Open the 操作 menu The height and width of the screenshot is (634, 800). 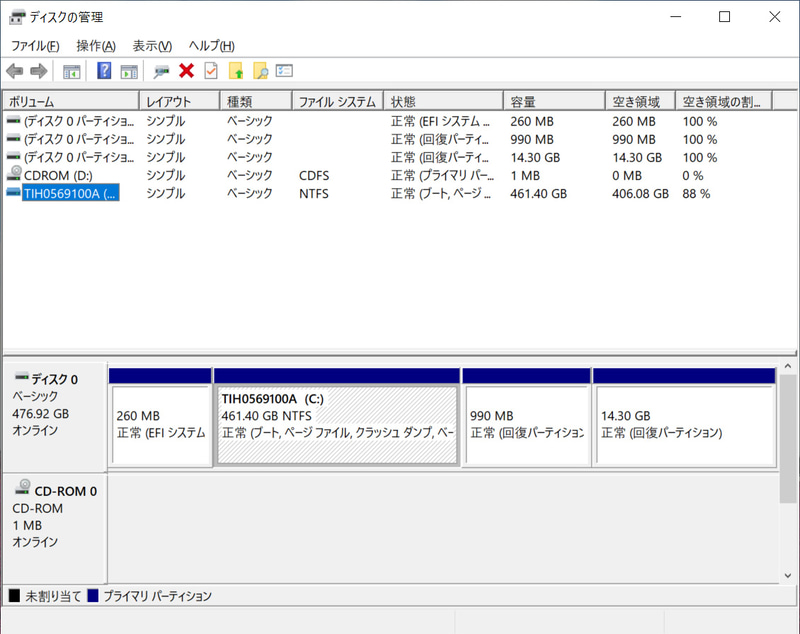[92, 46]
